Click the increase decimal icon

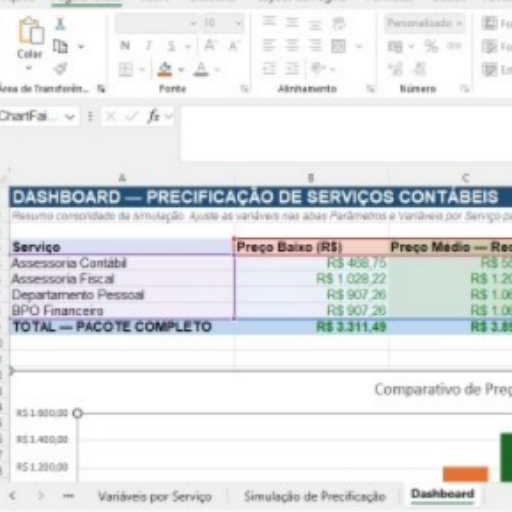coord(395,69)
